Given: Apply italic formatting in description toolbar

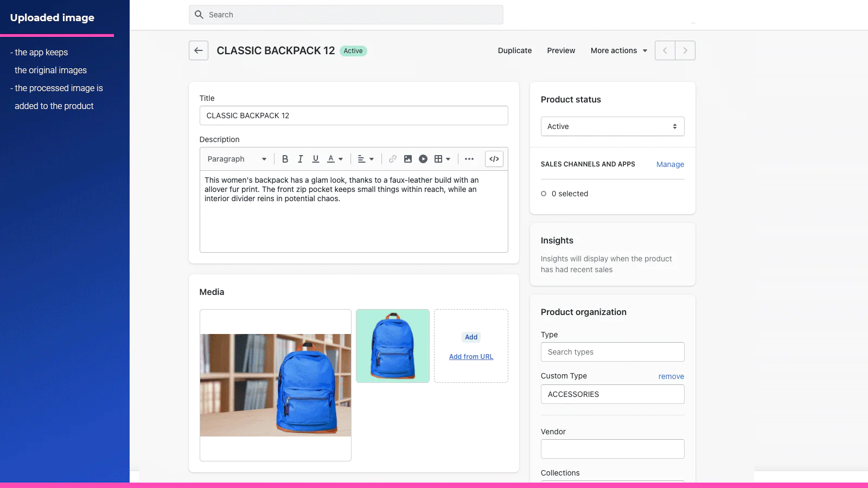Looking at the screenshot, I should pyautogui.click(x=300, y=159).
